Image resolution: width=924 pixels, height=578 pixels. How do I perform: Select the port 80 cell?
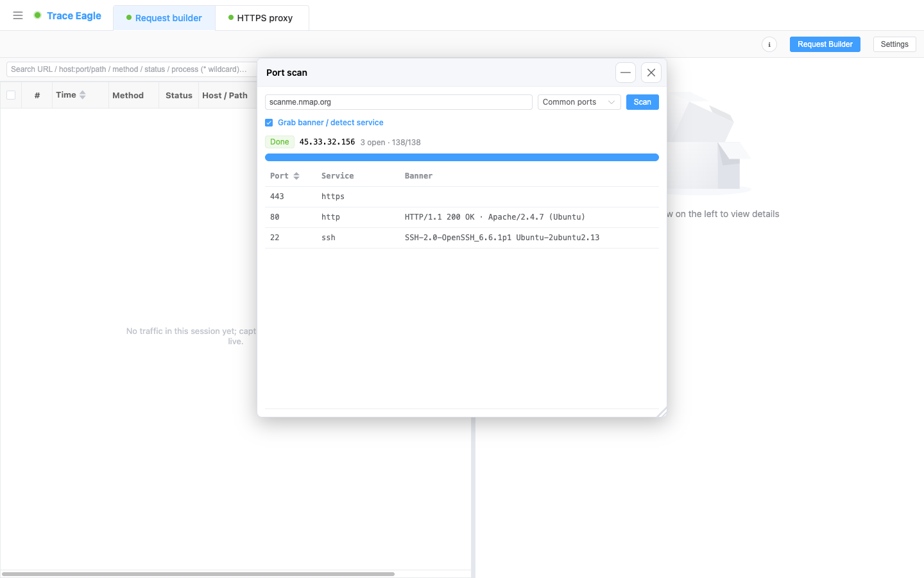tap(275, 217)
